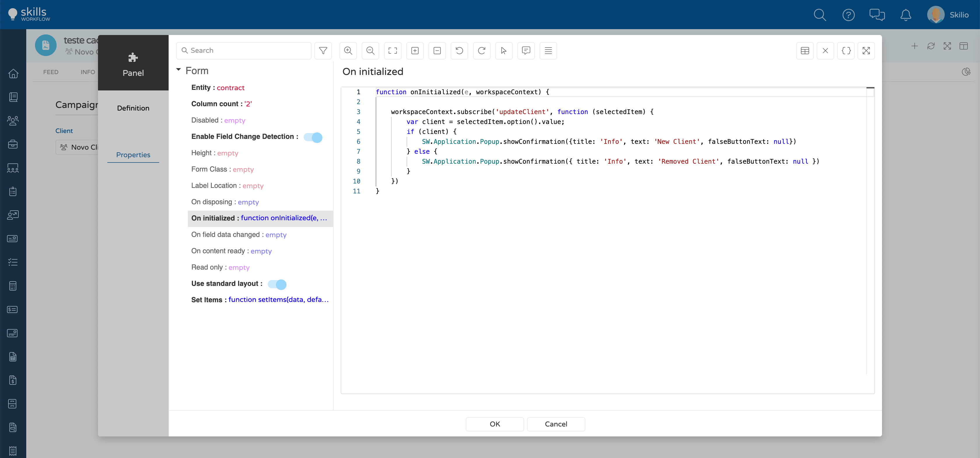Click the undo arrow icon
This screenshot has width=980, height=458.
pyautogui.click(x=459, y=50)
